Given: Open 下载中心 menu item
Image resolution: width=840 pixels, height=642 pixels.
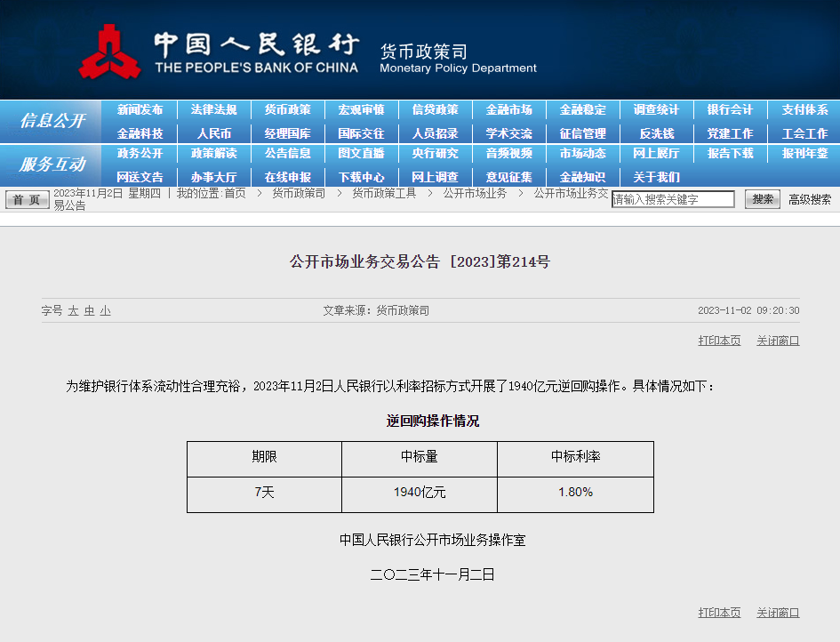Looking at the screenshot, I should coord(362,177).
